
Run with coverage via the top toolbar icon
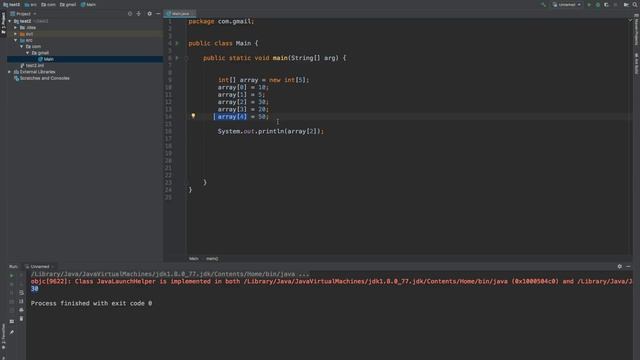(x=607, y=4)
